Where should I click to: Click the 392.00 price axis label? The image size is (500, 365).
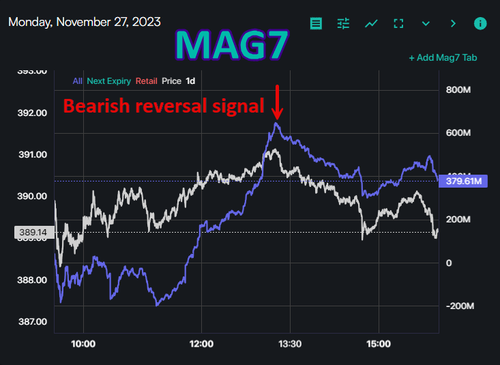[32, 113]
